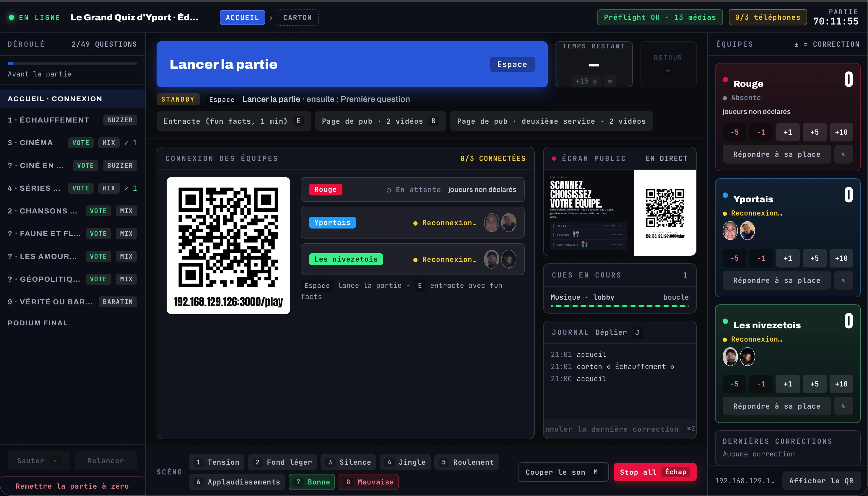The image size is (868, 496).
Task: Trigger Jingle sound cue
Action: click(x=405, y=462)
